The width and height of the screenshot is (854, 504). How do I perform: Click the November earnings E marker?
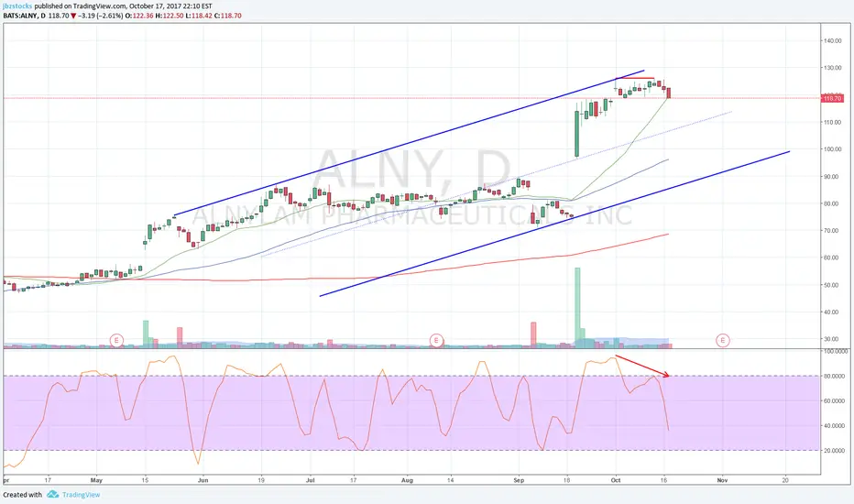pos(722,341)
